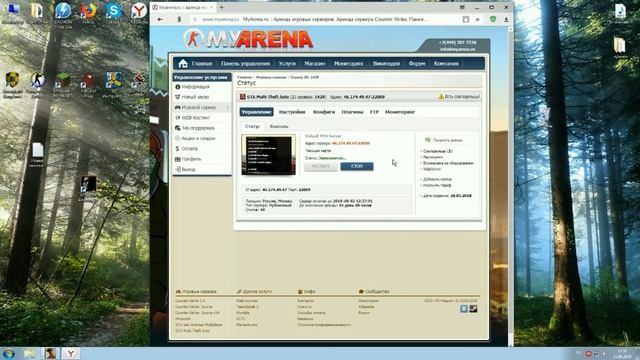Open the Counter-Strike desktop shortcut
640x360 pixels.
38,81
